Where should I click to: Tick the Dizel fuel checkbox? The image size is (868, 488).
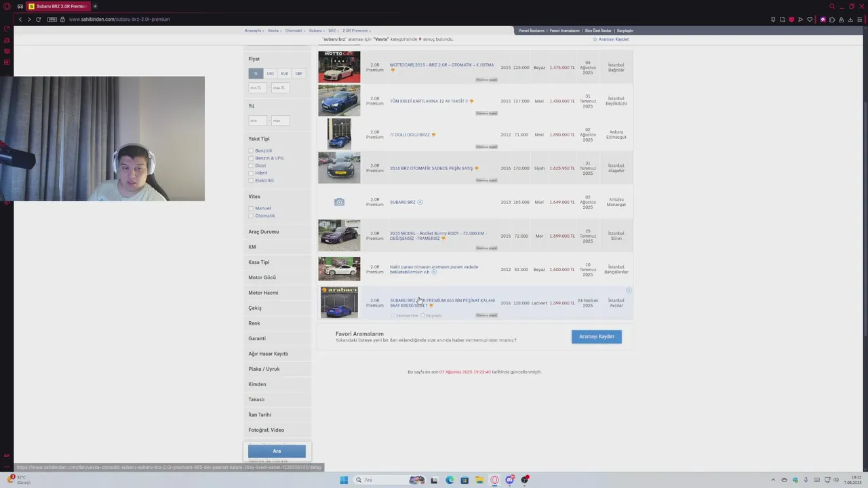click(x=251, y=165)
